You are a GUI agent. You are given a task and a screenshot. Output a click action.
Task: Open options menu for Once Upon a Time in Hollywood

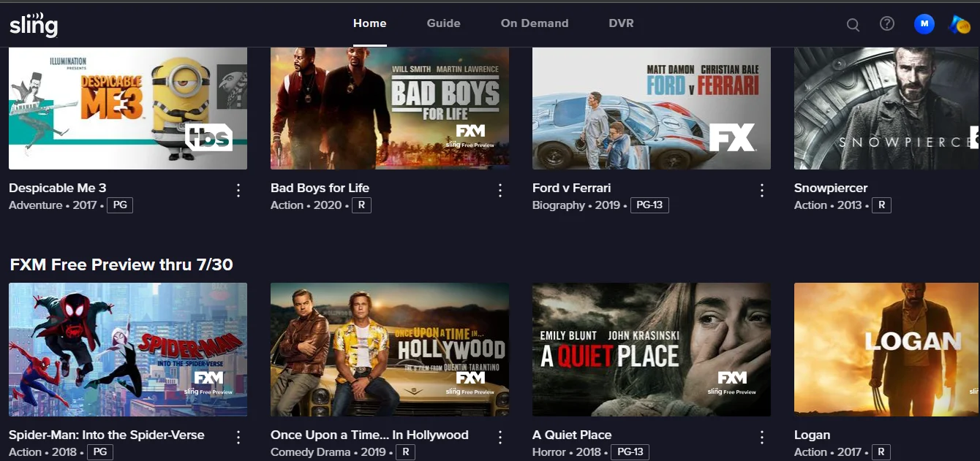pos(500,438)
